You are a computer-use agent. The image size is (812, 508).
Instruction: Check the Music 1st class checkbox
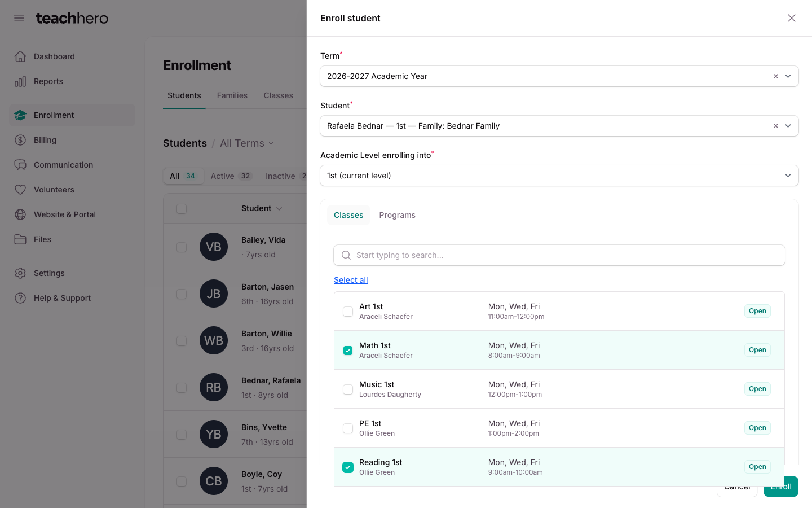[348, 389]
